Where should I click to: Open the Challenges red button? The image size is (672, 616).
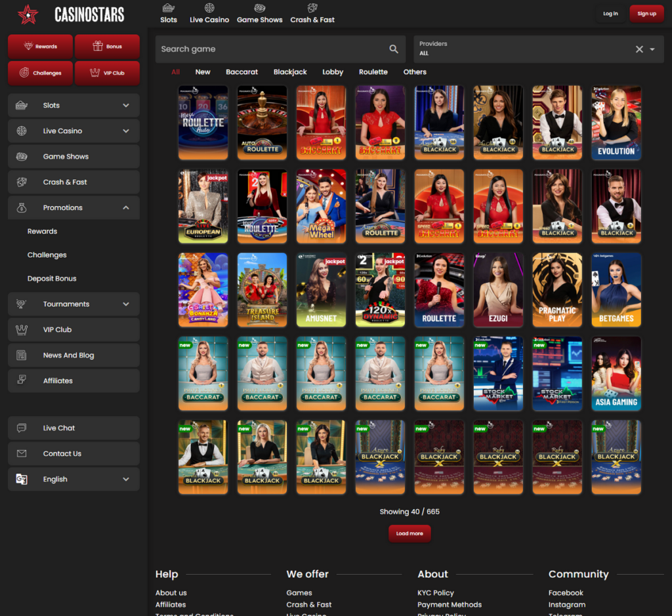(40, 73)
